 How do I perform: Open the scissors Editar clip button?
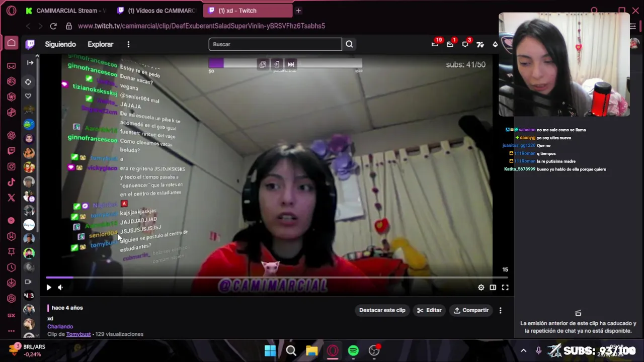[x=429, y=310]
